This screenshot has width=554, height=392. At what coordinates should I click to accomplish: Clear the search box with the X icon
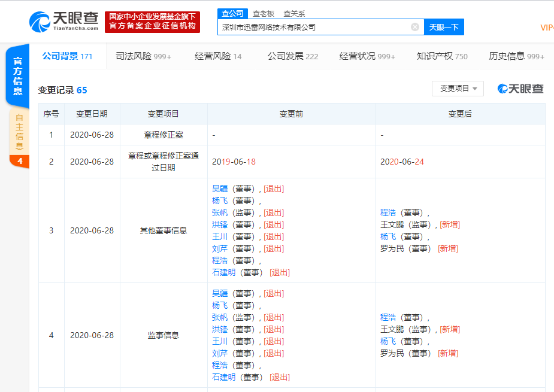415,27
